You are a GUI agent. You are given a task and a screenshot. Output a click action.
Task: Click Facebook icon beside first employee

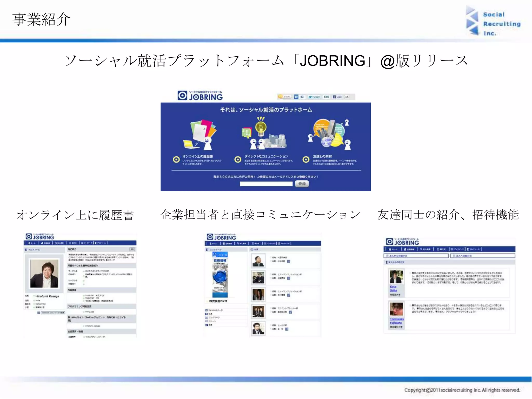click(x=288, y=261)
